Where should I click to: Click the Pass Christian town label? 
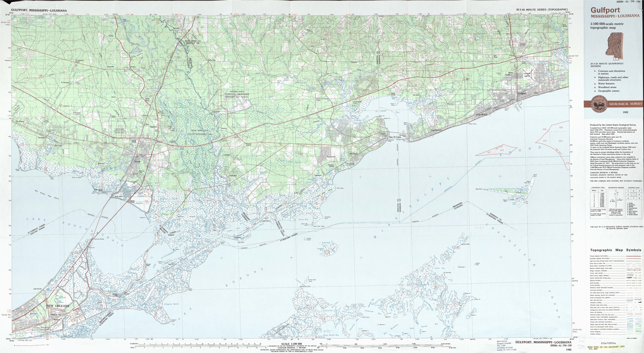tap(437, 130)
